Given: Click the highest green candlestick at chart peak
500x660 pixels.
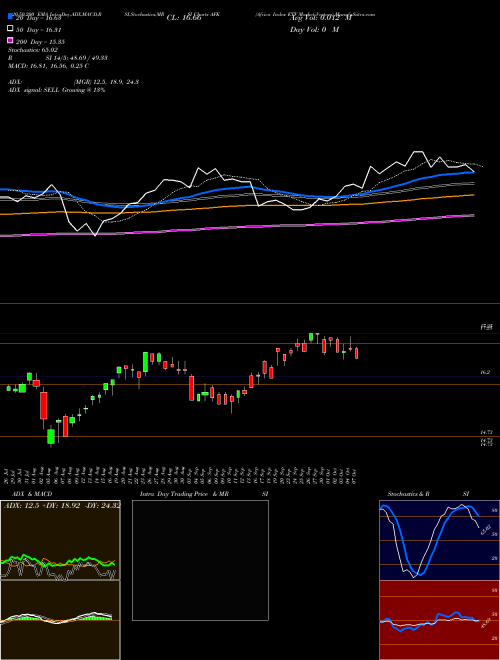Looking at the screenshot, I should pos(311,337).
